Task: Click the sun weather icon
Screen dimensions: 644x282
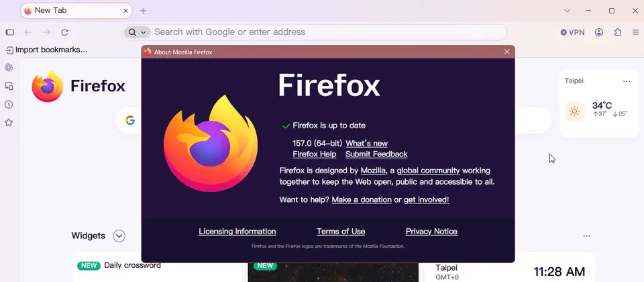Action: 575,111
